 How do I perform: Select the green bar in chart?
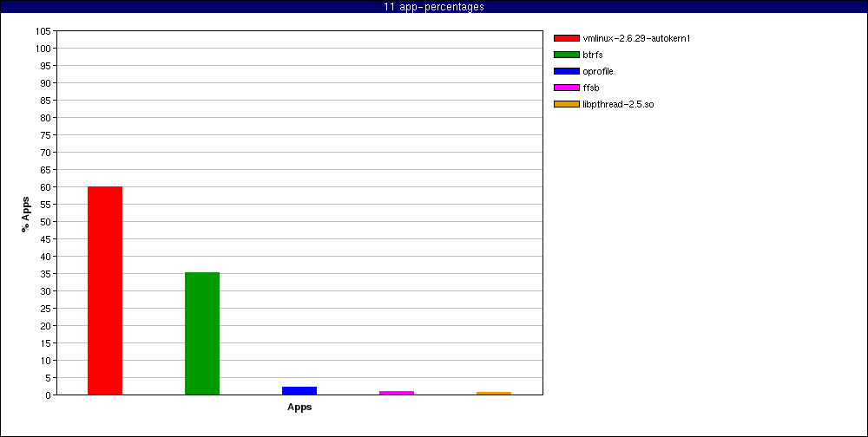pos(202,334)
